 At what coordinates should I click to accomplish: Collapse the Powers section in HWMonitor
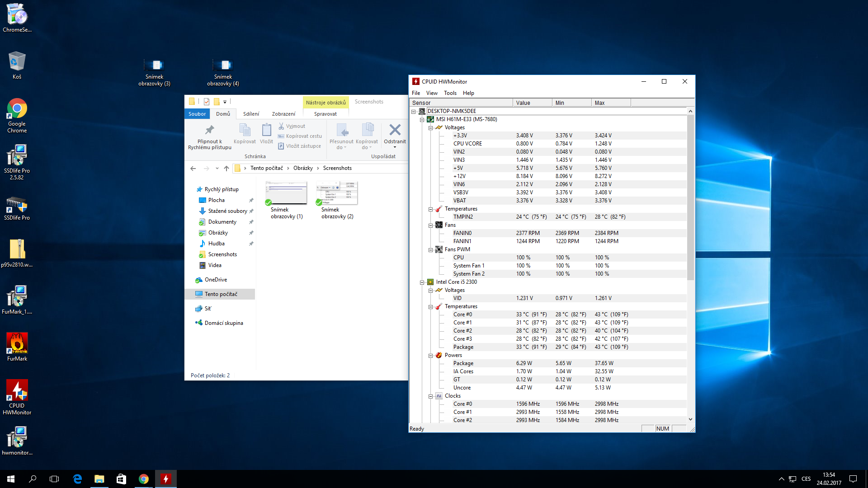431,356
